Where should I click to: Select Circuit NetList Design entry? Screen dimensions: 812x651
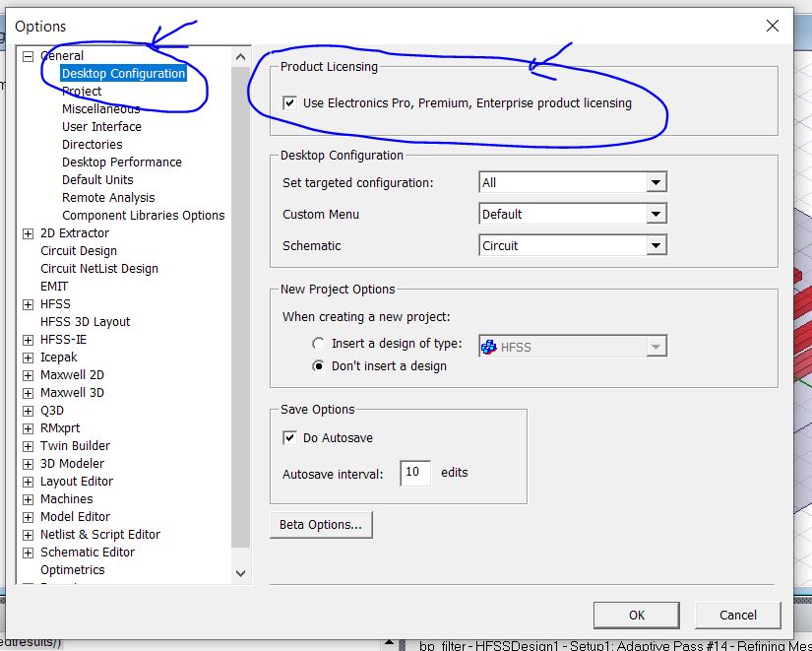[99, 269]
